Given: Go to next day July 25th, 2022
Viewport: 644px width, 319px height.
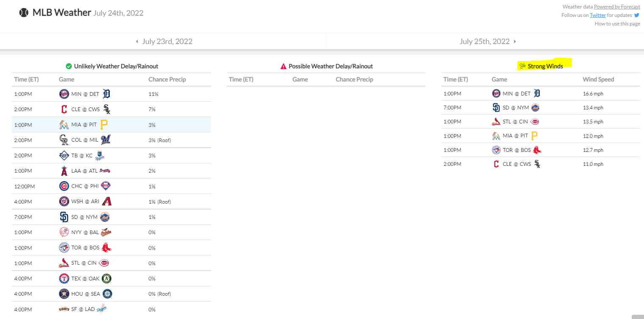Looking at the screenshot, I should (488, 42).
